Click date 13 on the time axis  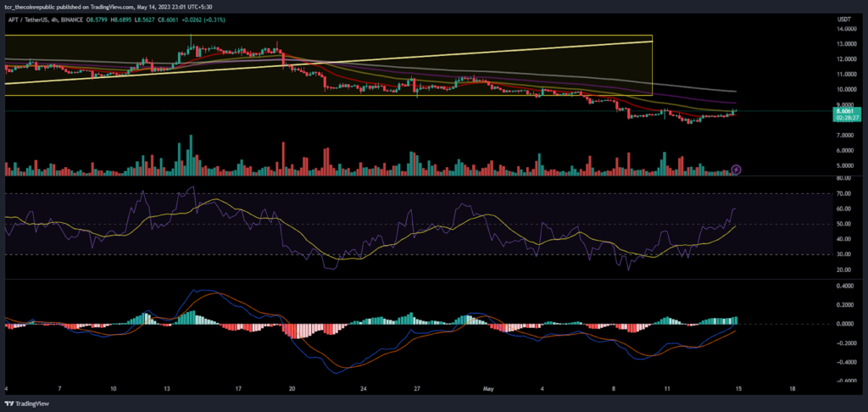coord(167,389)
